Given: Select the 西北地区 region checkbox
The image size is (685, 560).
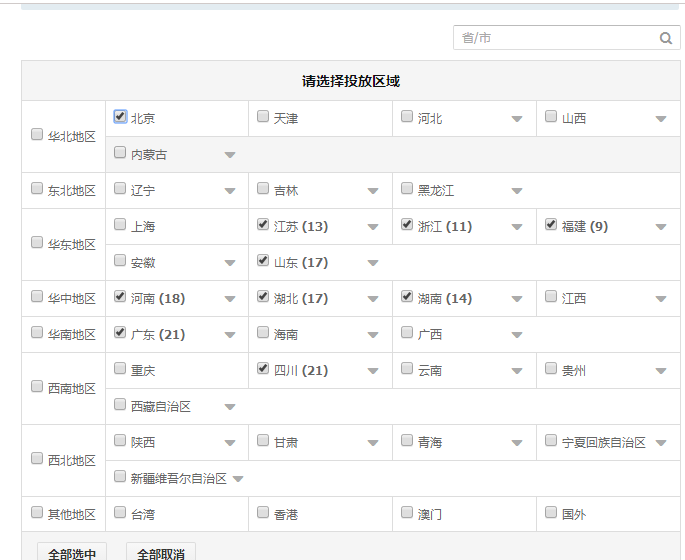Looking at the screenshot, I should [x=37, y=458].
